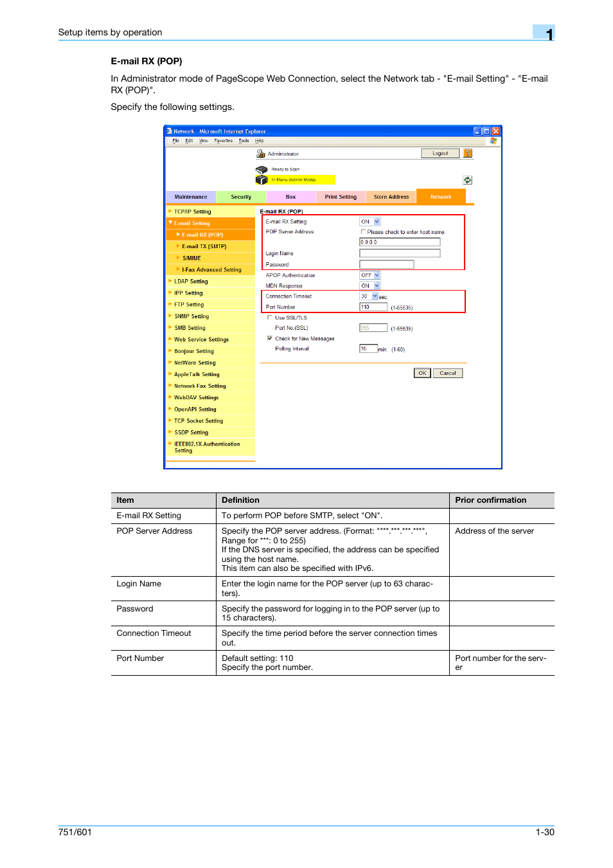This screenshot has height=868, width=613.
Task: Open the File menu
Action: pyautogui.click(x=175, y=140)
